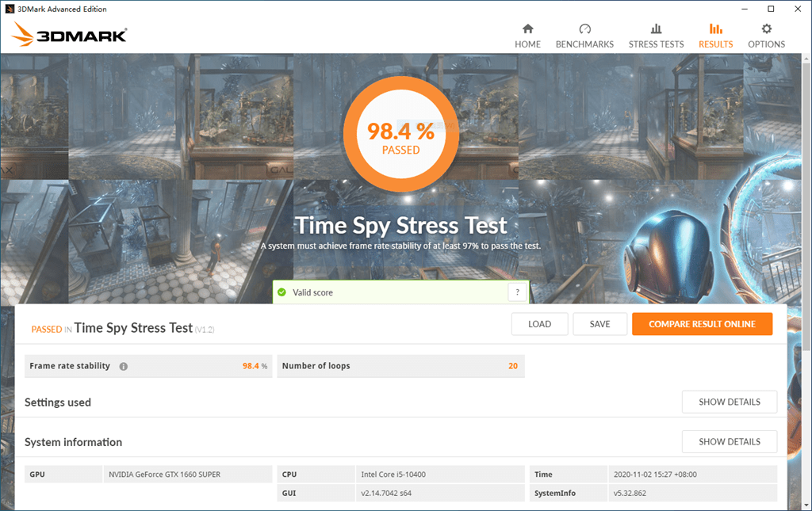Viewport: 812px width, 511px height.
Task: Open the OPTIONS tab label
Action: point(767,44)
